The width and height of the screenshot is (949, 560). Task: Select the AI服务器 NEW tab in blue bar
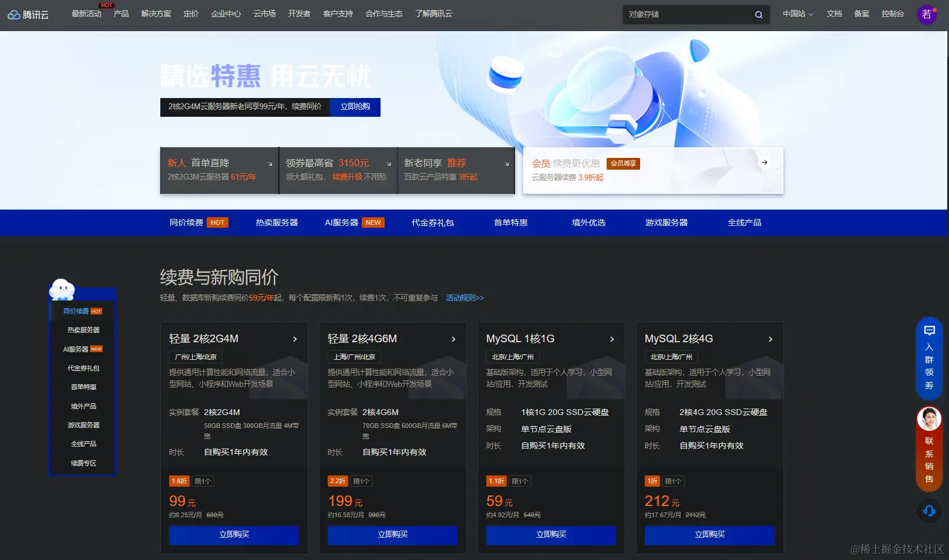point(355,223)
